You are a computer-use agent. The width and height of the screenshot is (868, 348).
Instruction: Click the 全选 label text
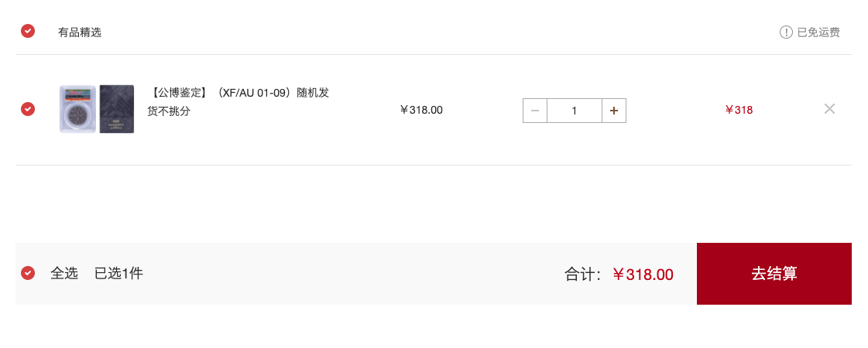(x=64, y=273)
